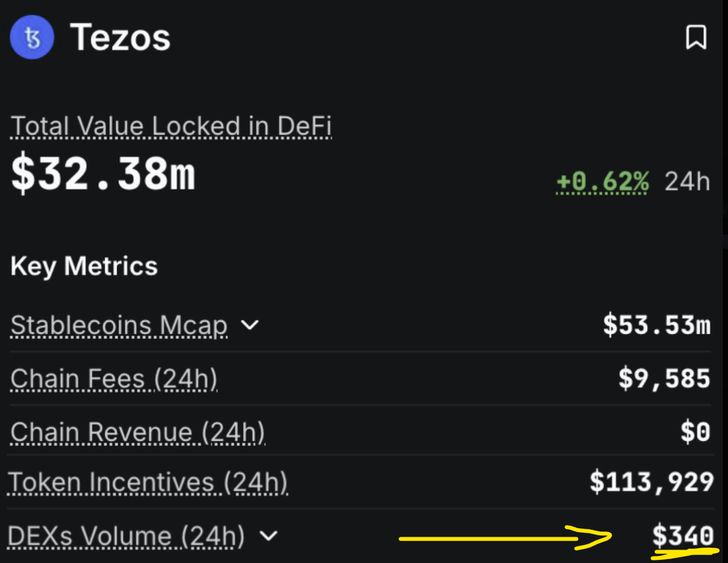728x563 pixels.
Task: Expand the Stablecoins Mcap chevron
Action: pyautogui.click(x=249, y=325)
